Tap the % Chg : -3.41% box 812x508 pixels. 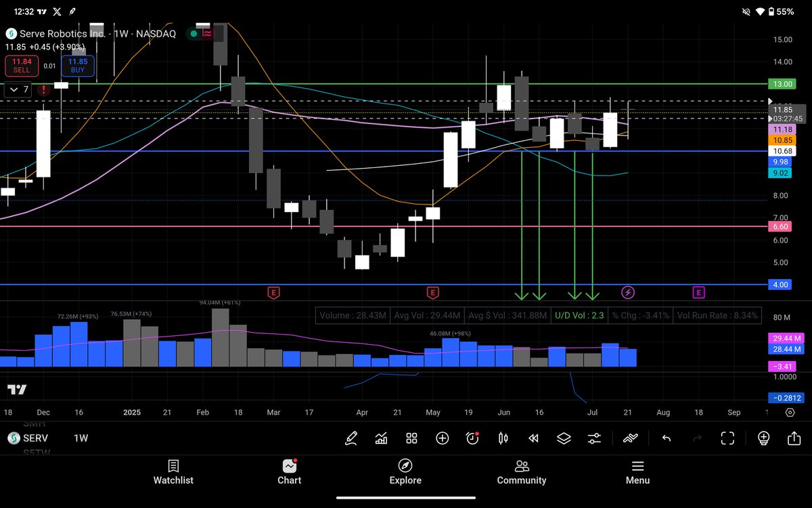tap(640, 315)
